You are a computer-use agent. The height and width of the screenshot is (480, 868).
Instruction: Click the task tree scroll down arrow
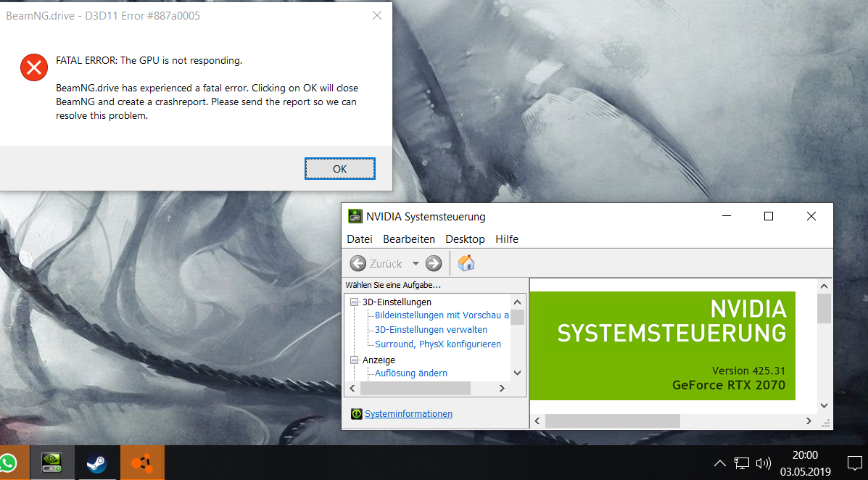[517, 373]
